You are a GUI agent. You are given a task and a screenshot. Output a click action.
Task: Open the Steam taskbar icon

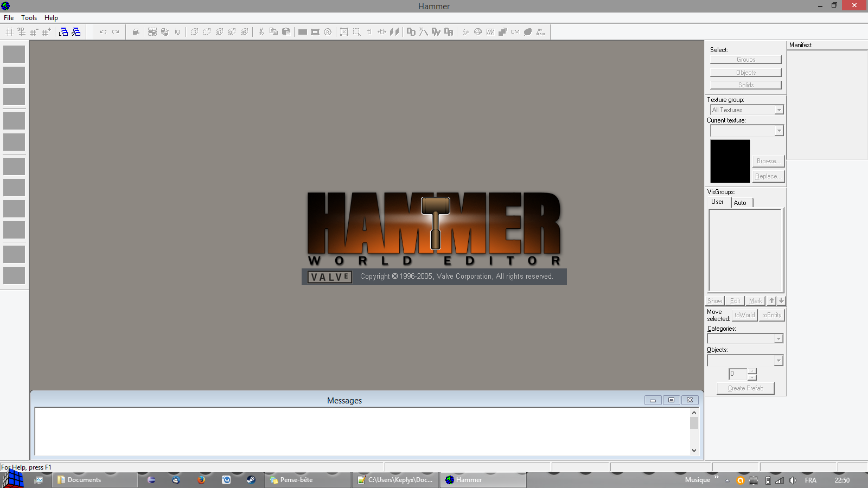[251, 480]
